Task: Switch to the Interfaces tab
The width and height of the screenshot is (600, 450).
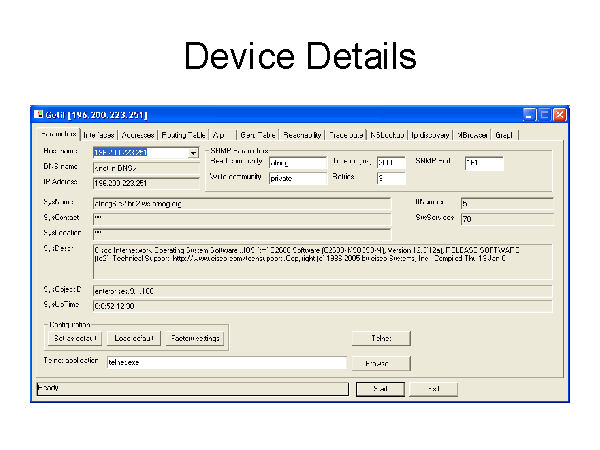Action: pos(100,134)
